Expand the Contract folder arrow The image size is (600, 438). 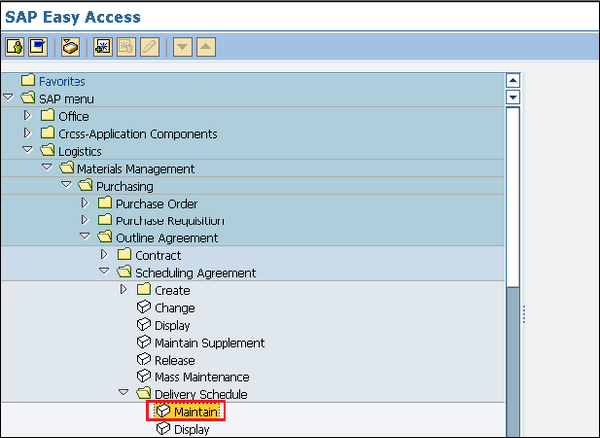click(x=103, y=255)
